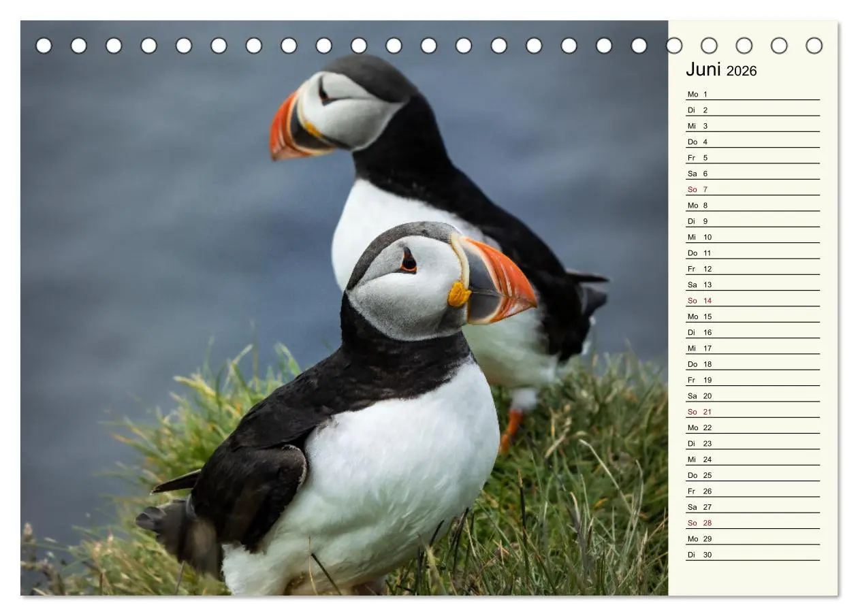Select the 'Sa 6' calendar row
Screen dimensions: 858x616
click(752, 174)
